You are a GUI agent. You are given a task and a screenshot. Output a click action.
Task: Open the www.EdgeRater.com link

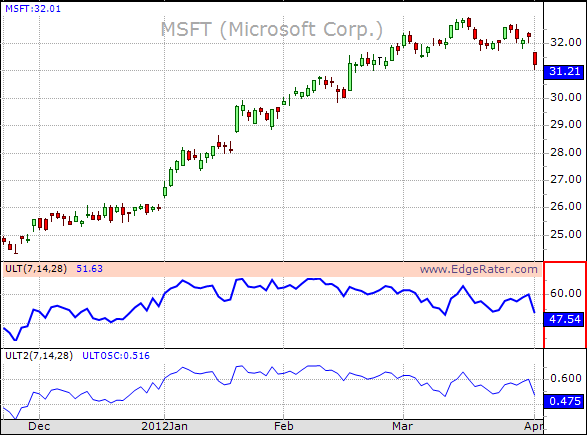click(478, 269)
